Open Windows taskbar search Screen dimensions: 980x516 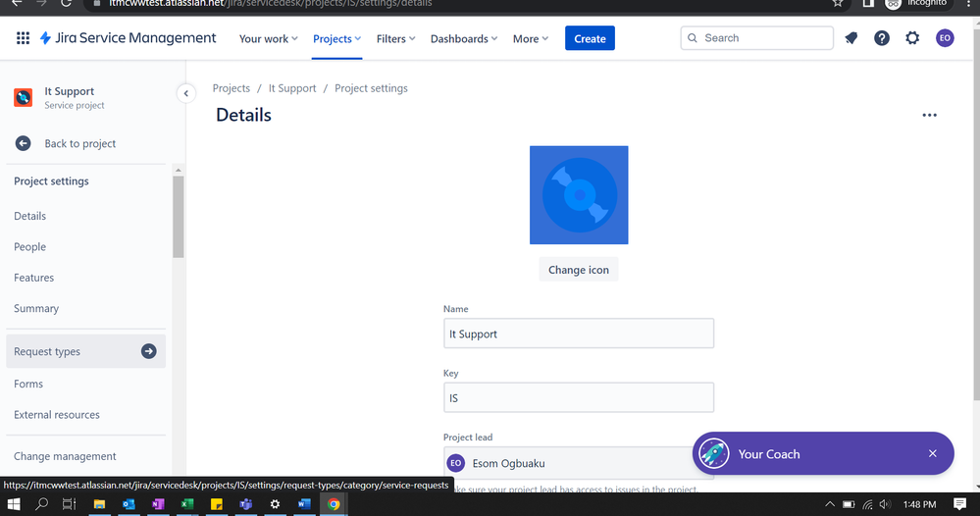click(41, 504)
